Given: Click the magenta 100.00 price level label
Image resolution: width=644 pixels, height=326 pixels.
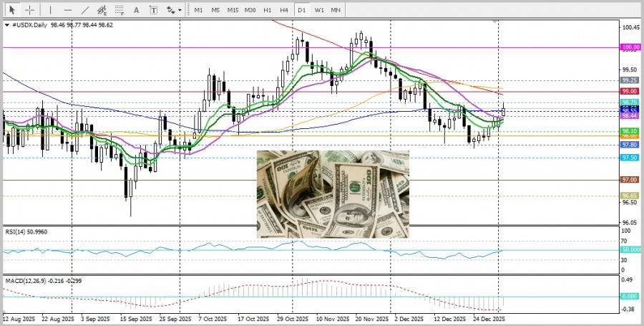Looking at the screenshot, I should [630, 48].
